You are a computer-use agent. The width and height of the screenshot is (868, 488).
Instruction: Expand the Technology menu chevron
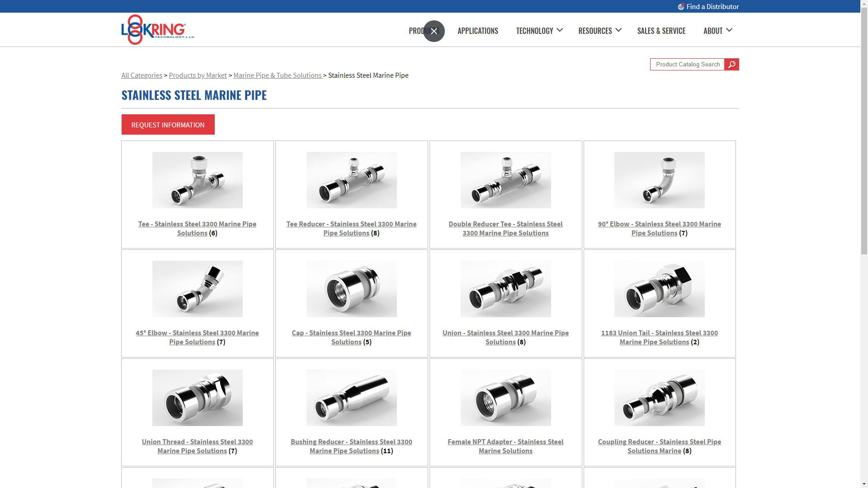click(x=560, y=30)
